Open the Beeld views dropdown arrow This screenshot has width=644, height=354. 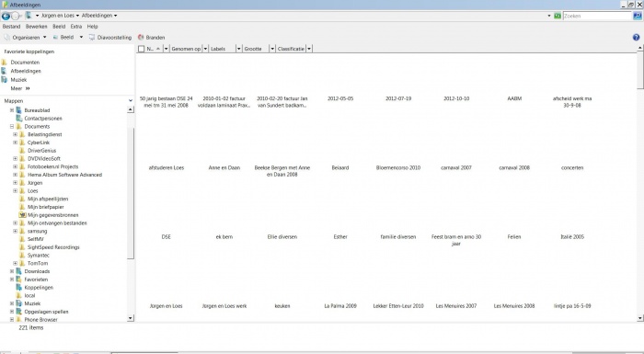[x=81, y=38]
